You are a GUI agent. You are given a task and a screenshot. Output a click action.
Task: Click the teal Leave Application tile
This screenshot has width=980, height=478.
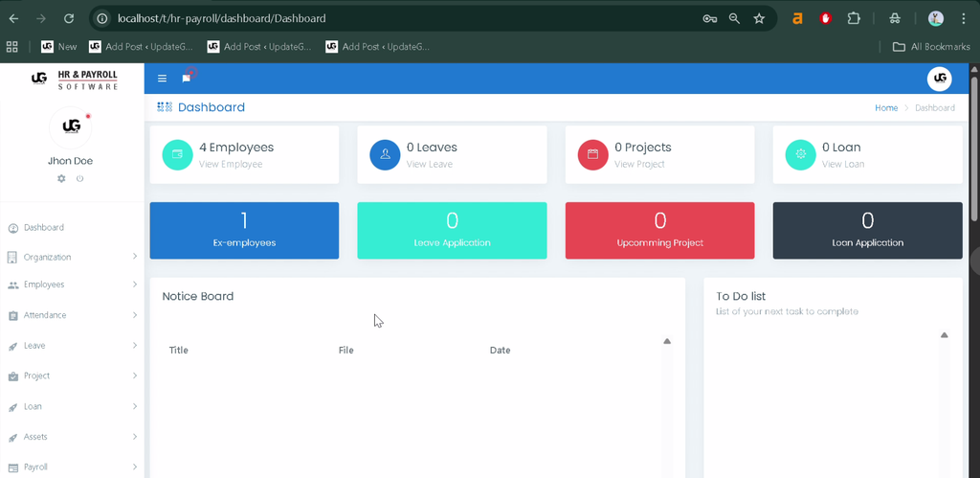pyautogui.click(x=452, y=230)
